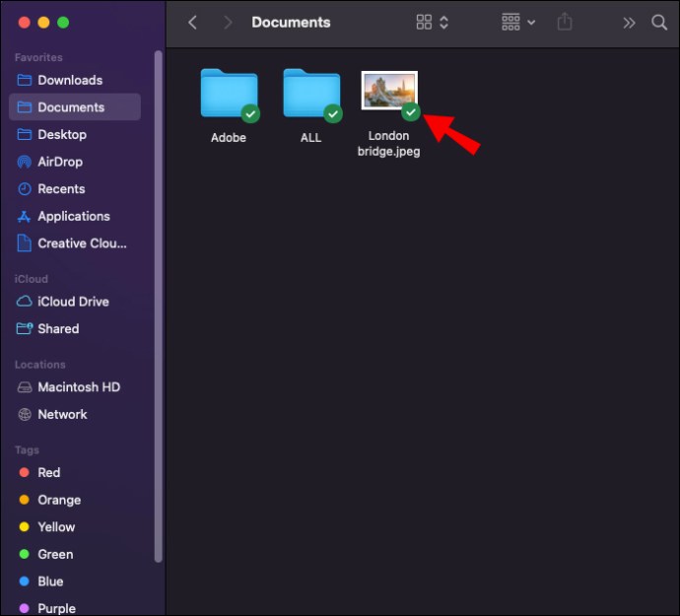Click the Macintosh HD drive icon
The image size is (680, 616).
point(25,387)
